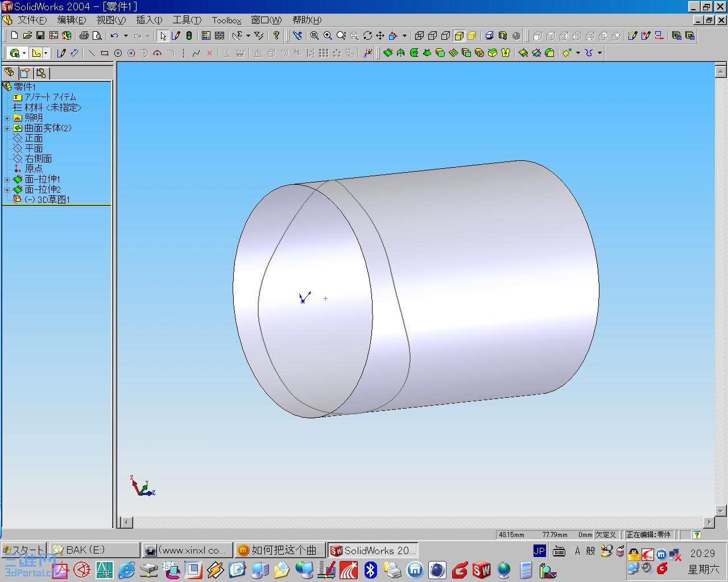Image resolution: width=728 pixels, height=582 pixels.
Task: Print the document using the printer icon
Action: point(84,36)
